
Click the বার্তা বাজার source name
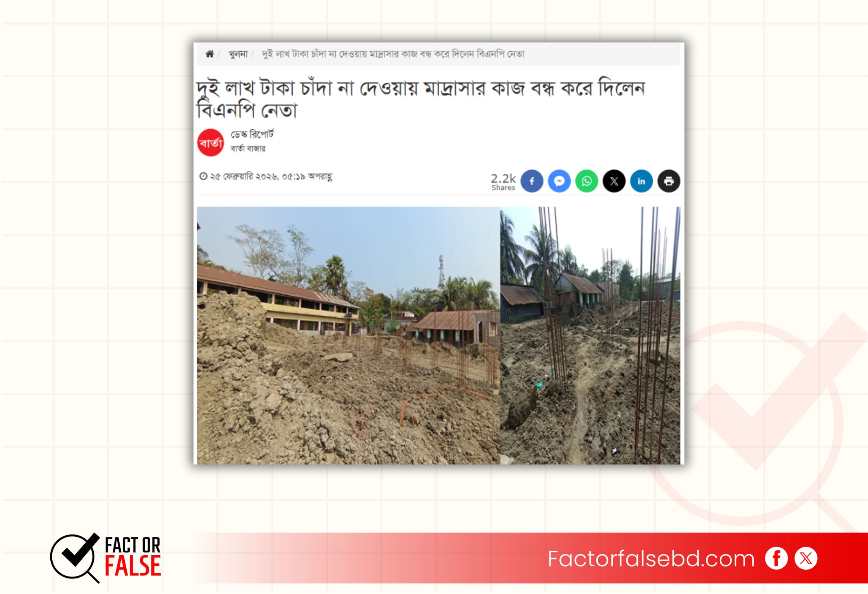[x=248, y=149]
